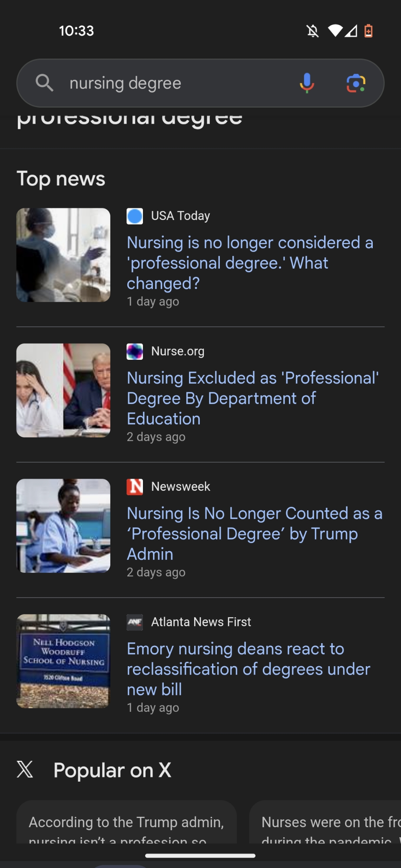The width and height of the screenshot is (401, 868).
Task: Tap the Newsweek logo icon
Action: click(135, 487)
